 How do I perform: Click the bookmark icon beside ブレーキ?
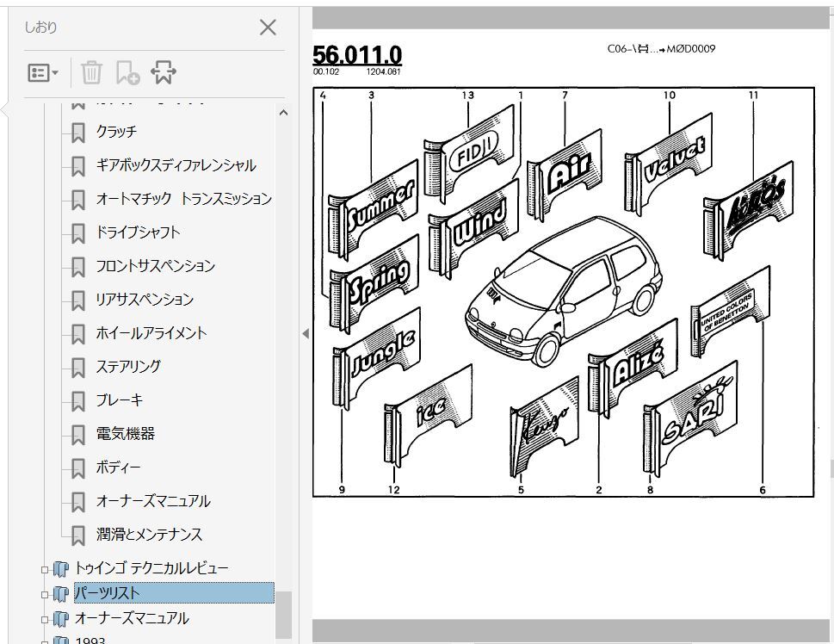[x=78, y=401]
